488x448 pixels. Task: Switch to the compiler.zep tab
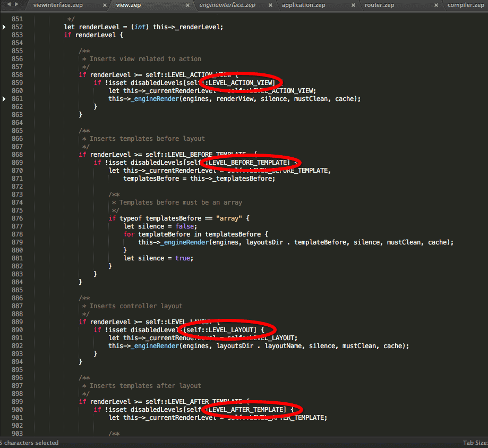tap(466, 5)
